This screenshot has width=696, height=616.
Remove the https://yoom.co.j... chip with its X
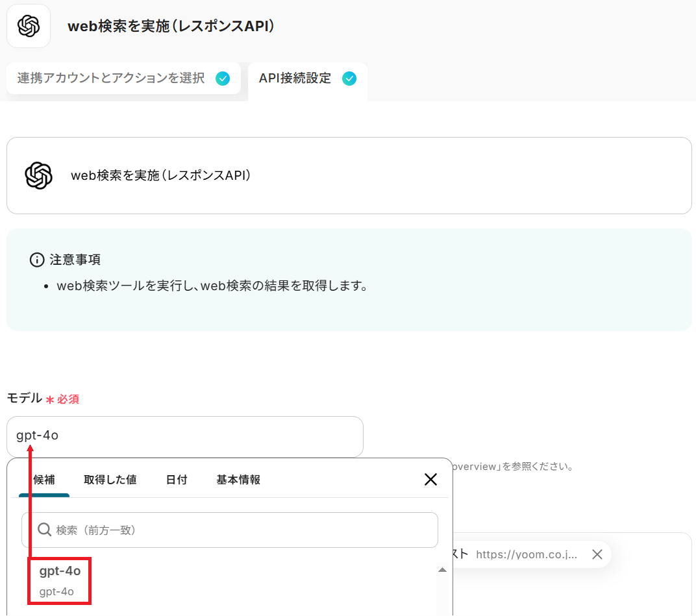[x=597, y=554]
